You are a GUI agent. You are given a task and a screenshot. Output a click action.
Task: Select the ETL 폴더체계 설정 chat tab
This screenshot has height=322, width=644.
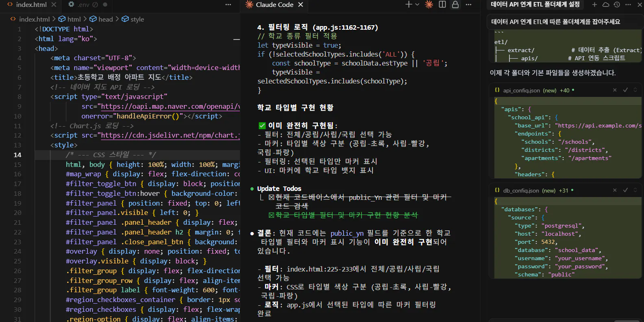coord(535,4)
